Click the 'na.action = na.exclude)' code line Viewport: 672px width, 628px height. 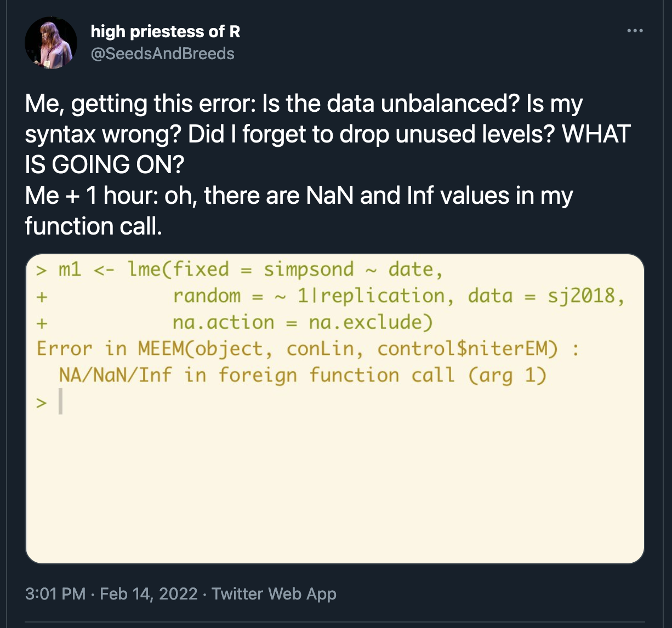[303, 322]
